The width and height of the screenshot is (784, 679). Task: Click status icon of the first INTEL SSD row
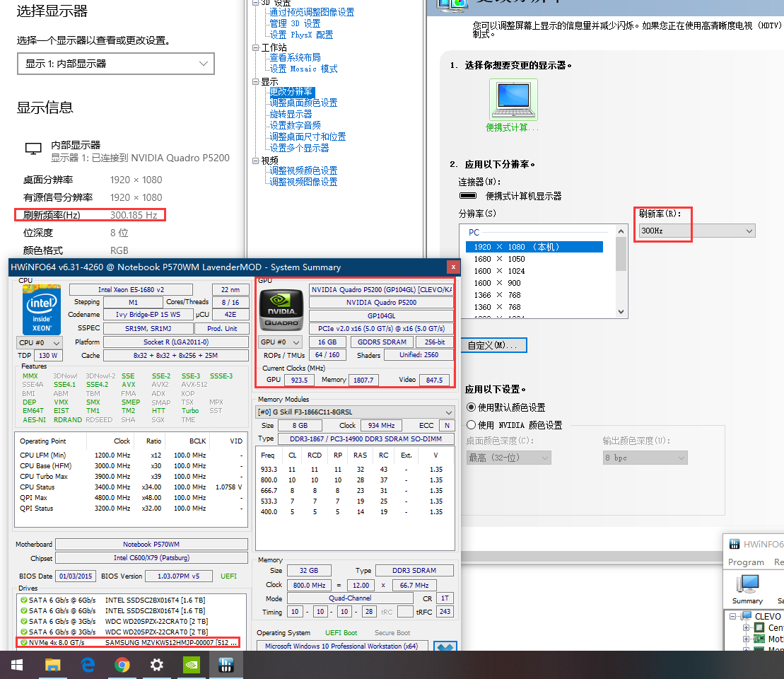coord(23,600)
